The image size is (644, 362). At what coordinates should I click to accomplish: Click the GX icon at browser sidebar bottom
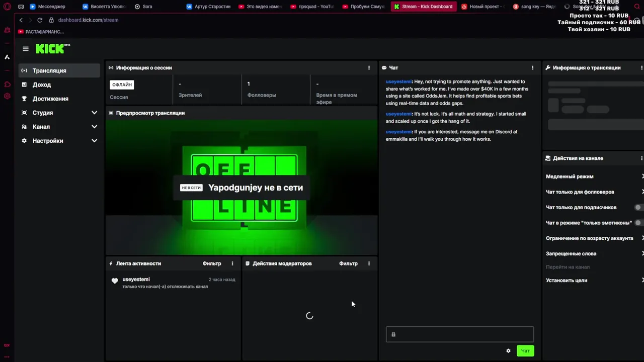[7, 345]
